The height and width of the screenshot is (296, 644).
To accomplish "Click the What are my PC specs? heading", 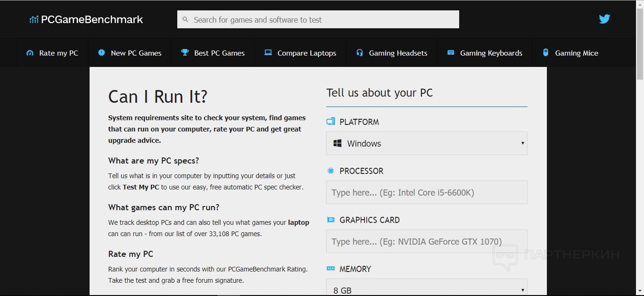I will 154,161.
